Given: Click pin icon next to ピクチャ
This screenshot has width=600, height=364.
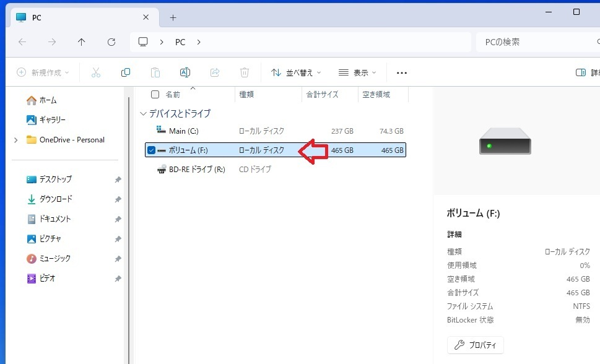Looking at the screenshot, I should tap(118, 239).
